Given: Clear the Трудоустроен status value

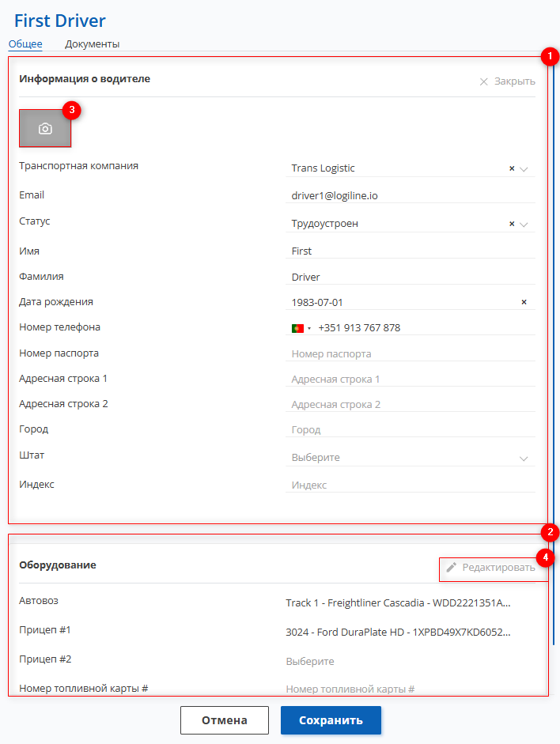Looking at the screenshot, I should click(x=512, y=224).
